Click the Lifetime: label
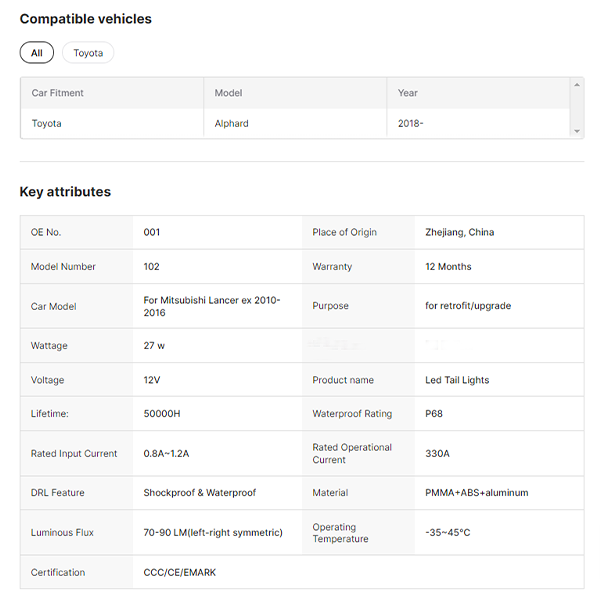 [x=50, y=414]
